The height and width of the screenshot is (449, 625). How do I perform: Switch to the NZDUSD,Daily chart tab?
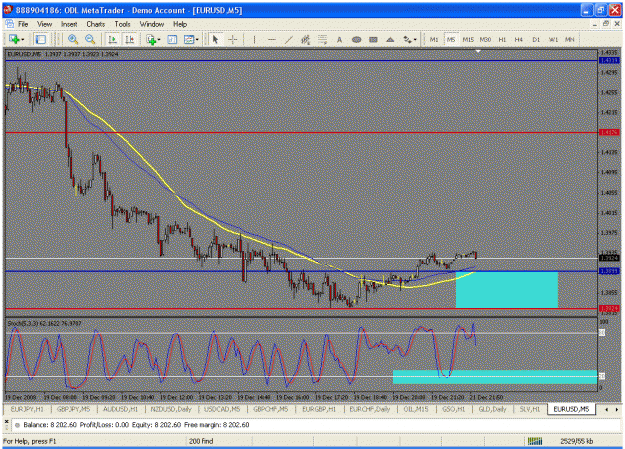pyautogui.click(x=171, y=409)
